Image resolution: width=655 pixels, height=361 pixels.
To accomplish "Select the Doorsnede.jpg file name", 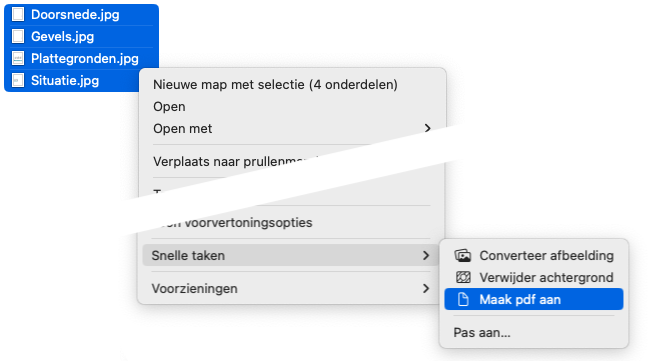I will (x=75, y=15).
